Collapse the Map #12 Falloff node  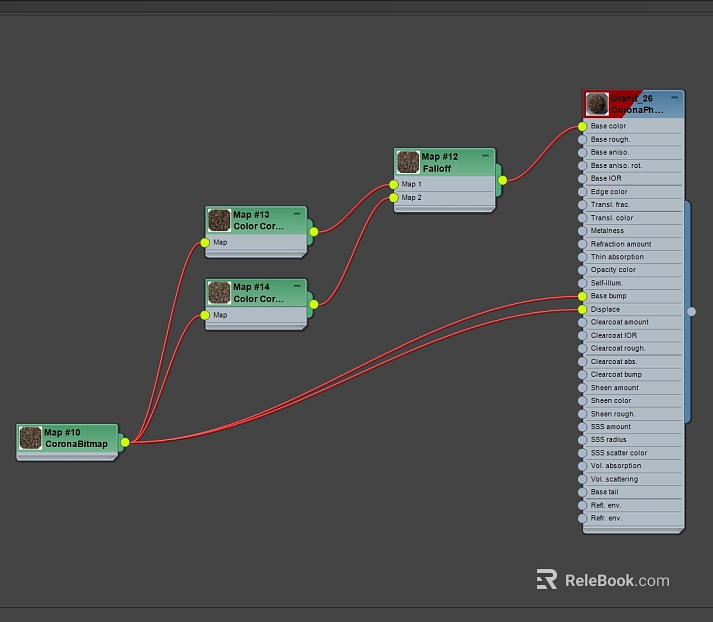pyautogui.click(x=485, y=156)
